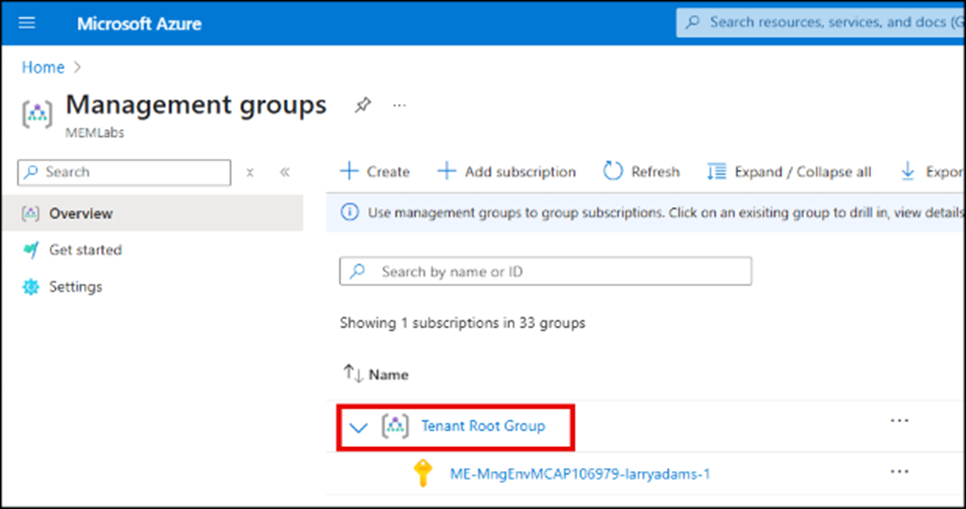Viewport: 966px width, 509px height.
Task: Click the magnifier icon in the sidebar Search box
Action: 31,172
